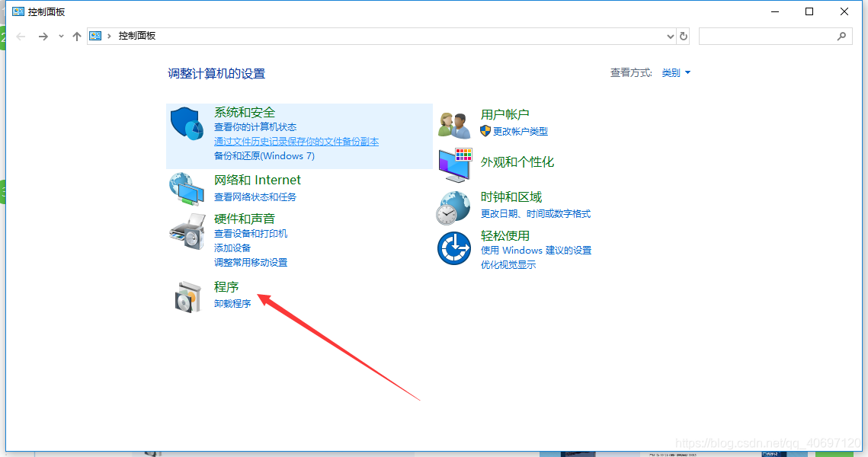Open 系统和安全 category
The image size is (868, 457).
tap(245, 112)
